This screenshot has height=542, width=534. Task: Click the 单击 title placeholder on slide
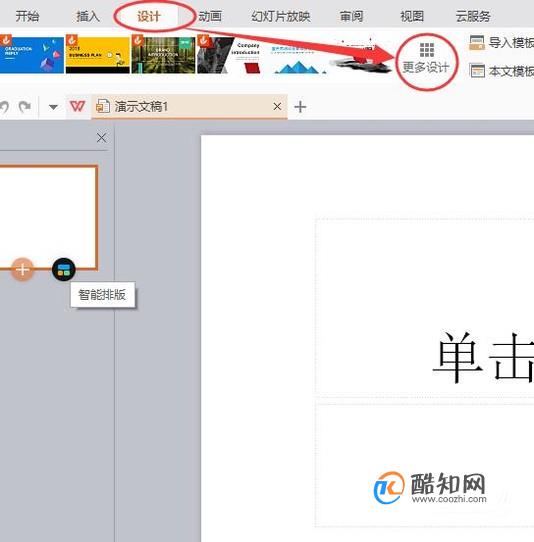tap(425, 305)
